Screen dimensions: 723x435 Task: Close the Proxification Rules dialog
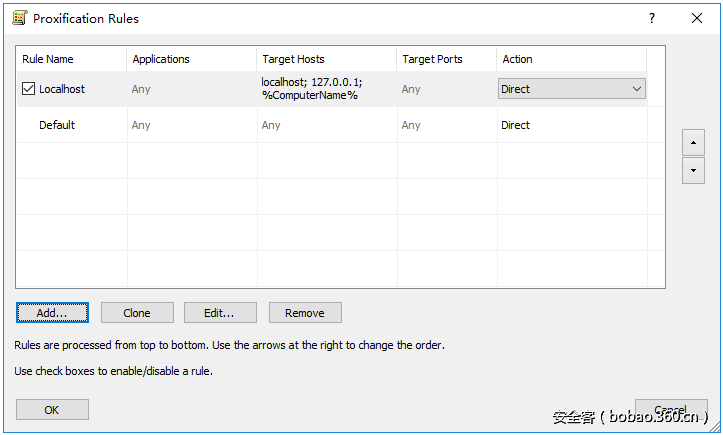coord(697,18)
